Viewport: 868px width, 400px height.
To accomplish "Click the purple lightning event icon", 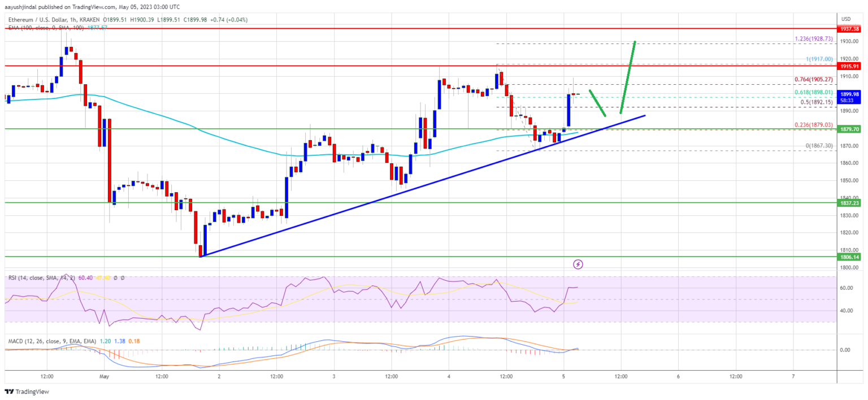I will tap(578, 264).
